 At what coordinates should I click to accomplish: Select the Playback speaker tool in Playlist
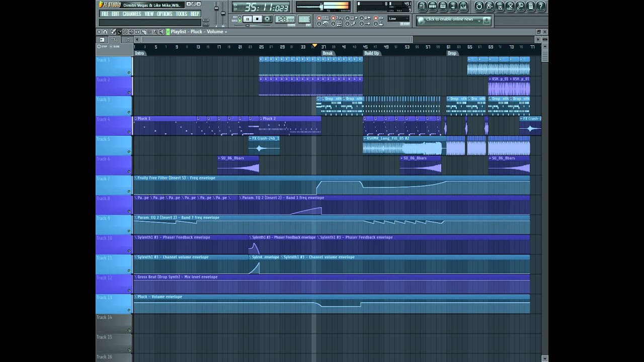click(x=162, y=32)
